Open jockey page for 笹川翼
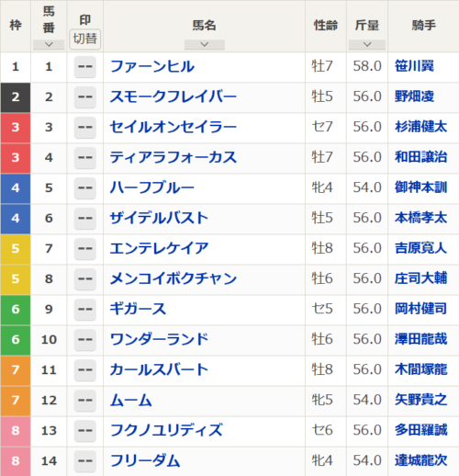Viewport: 459px width, 476px height. coord(414,66)
